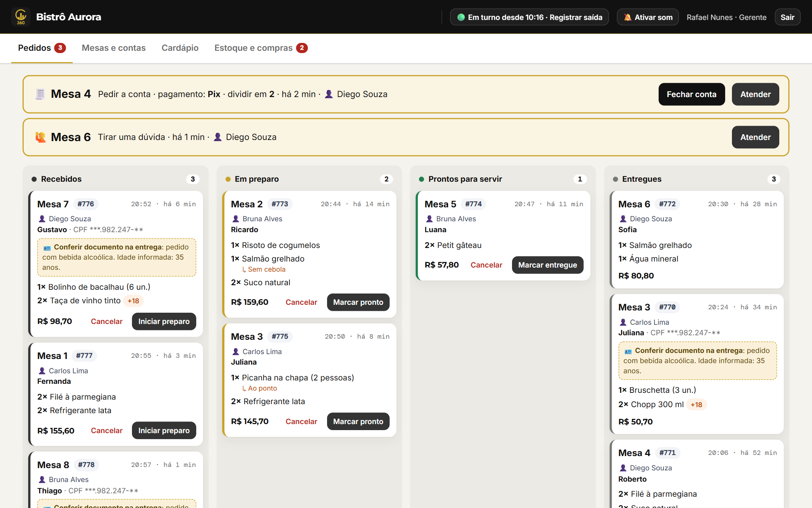Click the person icon on order #775 card

(236, 351)
